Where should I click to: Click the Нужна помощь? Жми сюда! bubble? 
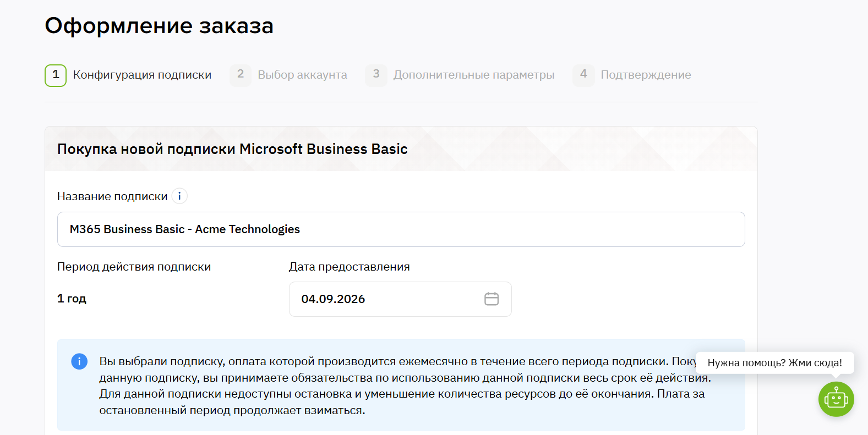(774, 363)
